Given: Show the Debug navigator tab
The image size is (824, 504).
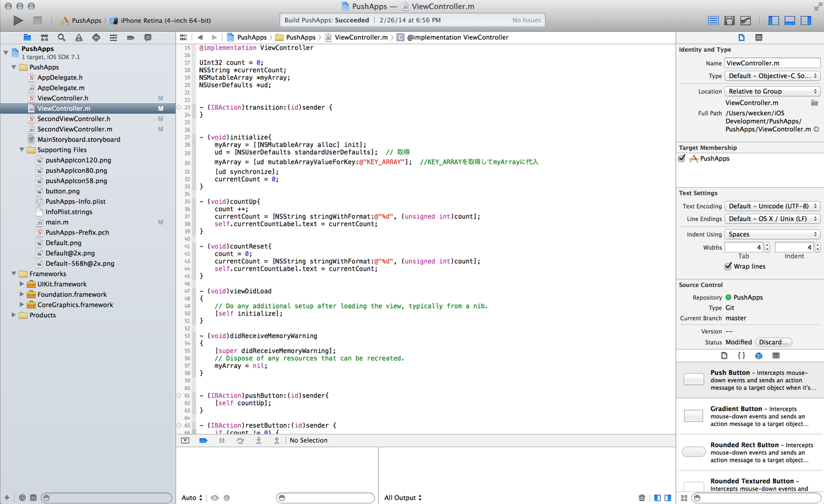Looking at the screenshot, I should pyautogui.click(x=113, y=37).
